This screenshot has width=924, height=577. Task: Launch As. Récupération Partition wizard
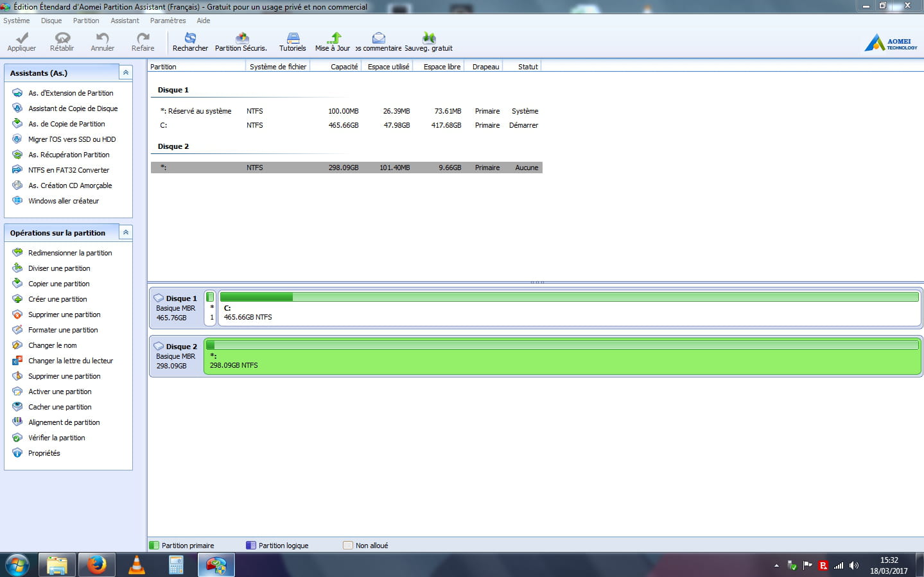(x=69, y=155)
